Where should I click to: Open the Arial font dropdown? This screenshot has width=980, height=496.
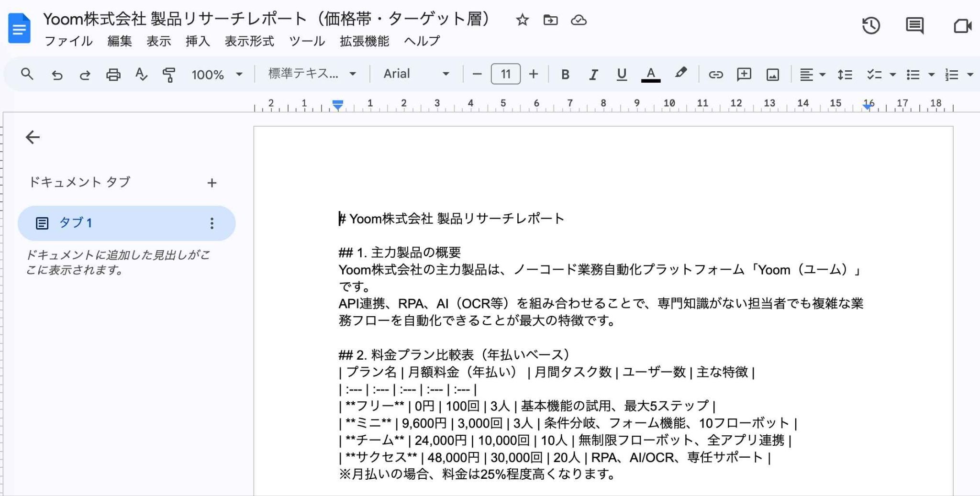(x=416, y=74)
